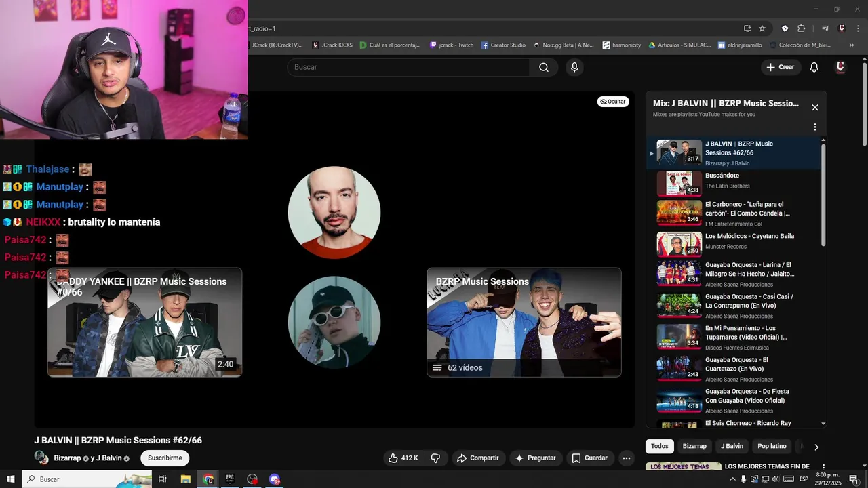The height and width of the screenshot is (488, 868).
Task: Click the install app icon in address bar
Action: (747, 28)
